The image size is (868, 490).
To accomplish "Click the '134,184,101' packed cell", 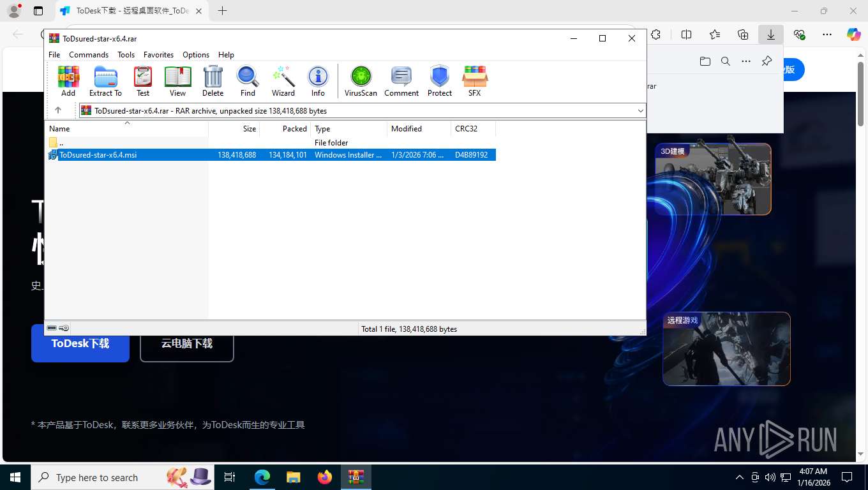I will tap(288, 155).
